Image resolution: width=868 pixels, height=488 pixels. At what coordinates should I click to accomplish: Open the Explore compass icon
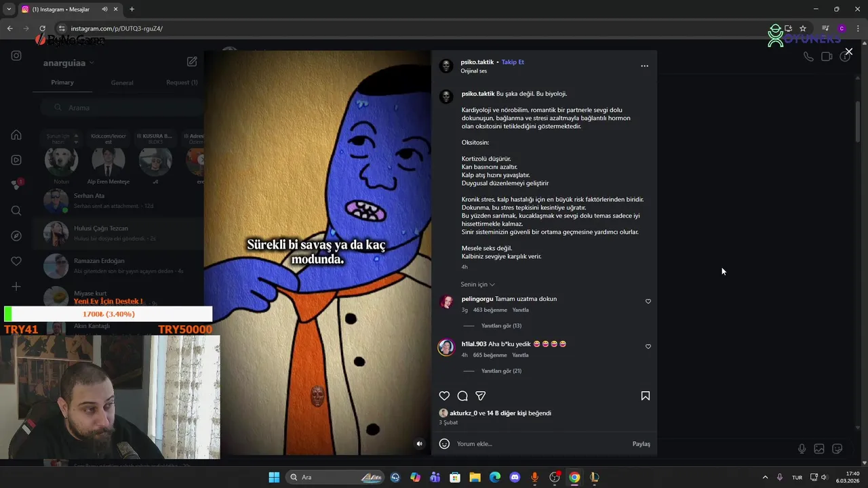click(x=16, y=236)
